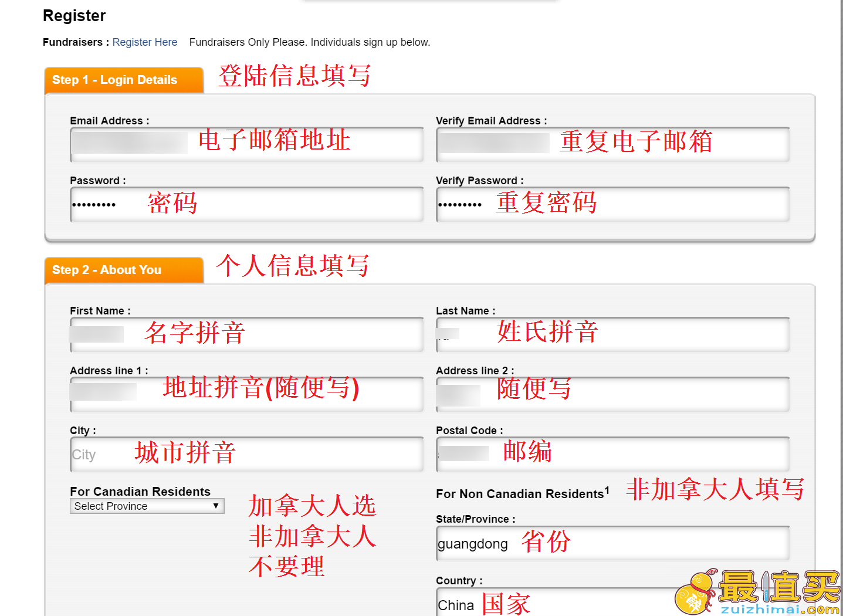Screen dimensions: 843x616
Task: Click the Postal Code input field
Action: (x=612, y=454)
